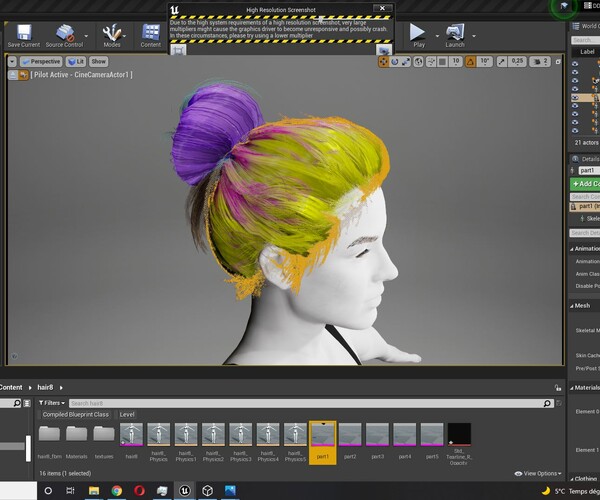Open Task View on the taskbar
The width and height of the screenshot is (600, 500).
point(70,490)
